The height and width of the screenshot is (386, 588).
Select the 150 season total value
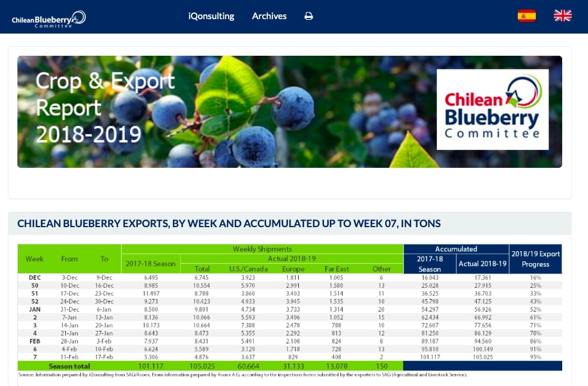coord(382,366)
